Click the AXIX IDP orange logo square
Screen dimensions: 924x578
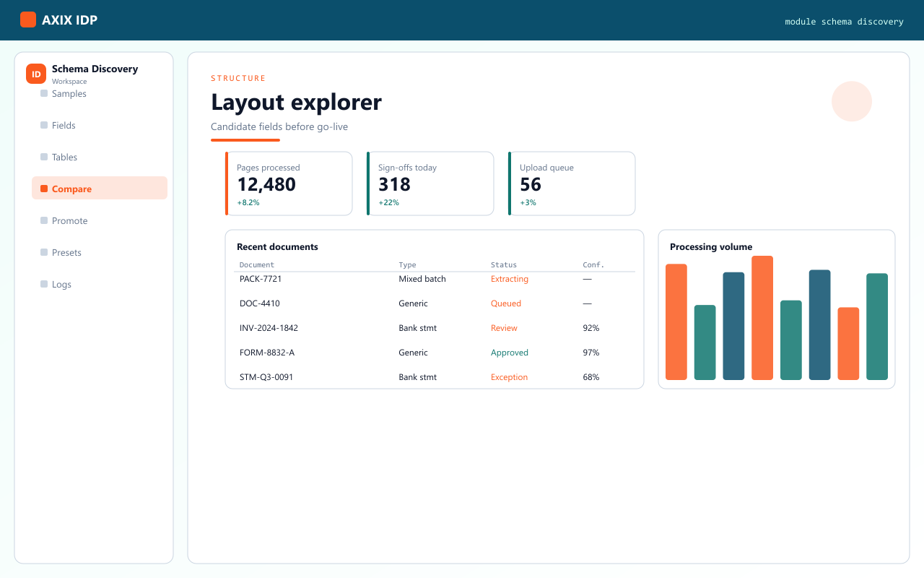pos(28,20)
